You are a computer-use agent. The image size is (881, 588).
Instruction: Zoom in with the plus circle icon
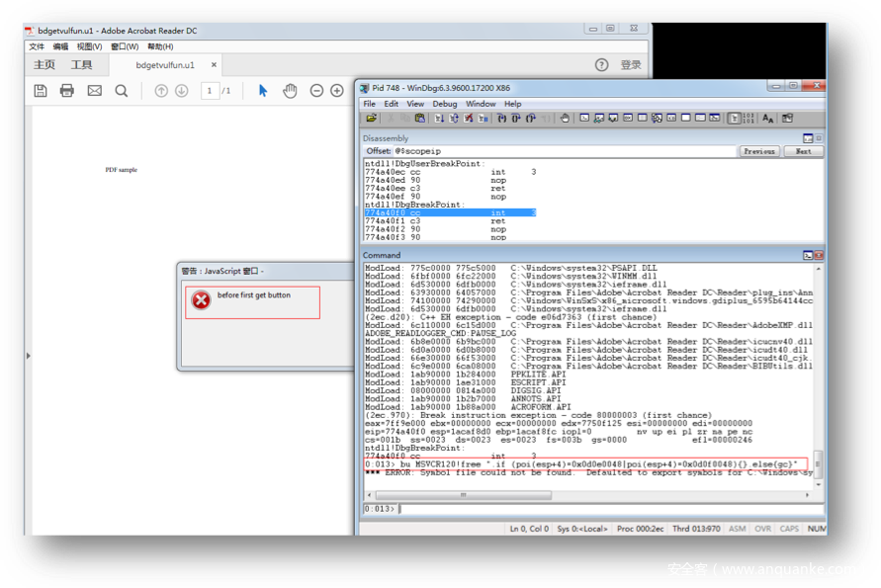337,90
